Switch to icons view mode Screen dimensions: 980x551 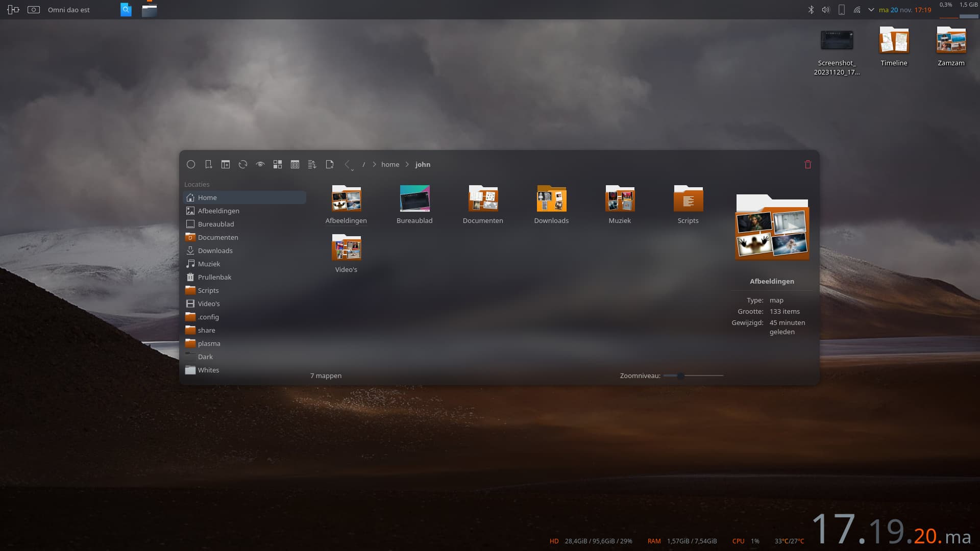point(278,164)
